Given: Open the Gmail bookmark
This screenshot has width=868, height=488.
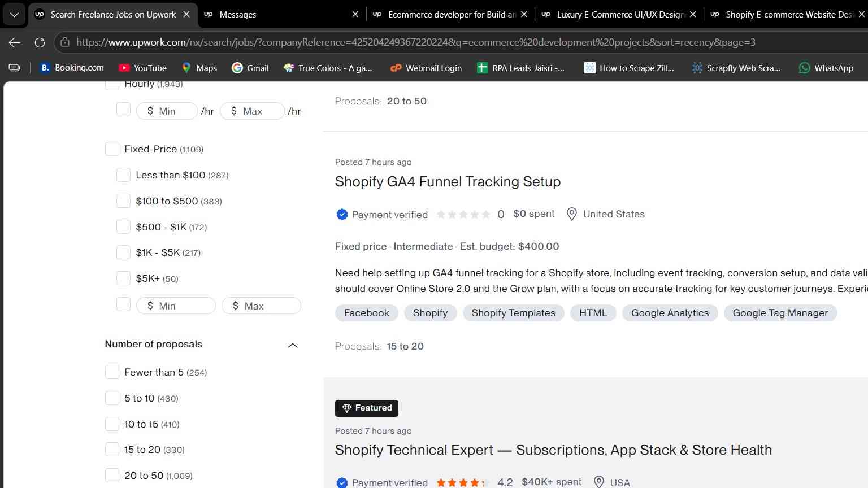Looking at the screenshot, I should [x=250, y=68].
